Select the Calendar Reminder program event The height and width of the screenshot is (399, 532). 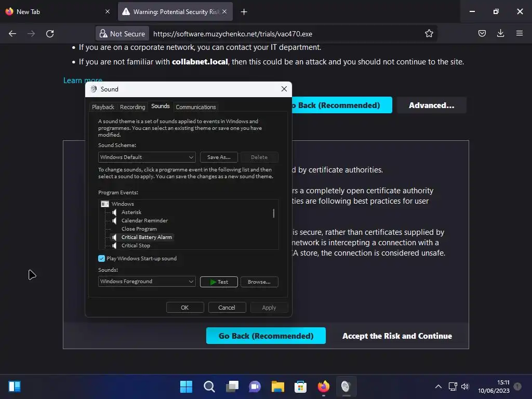pos(144,220)
